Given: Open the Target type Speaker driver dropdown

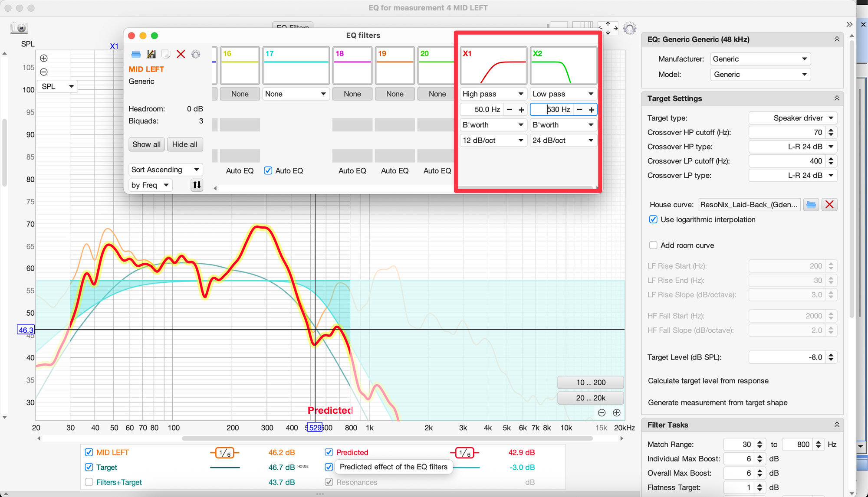Looking at the screenshot, I should 792,118.
